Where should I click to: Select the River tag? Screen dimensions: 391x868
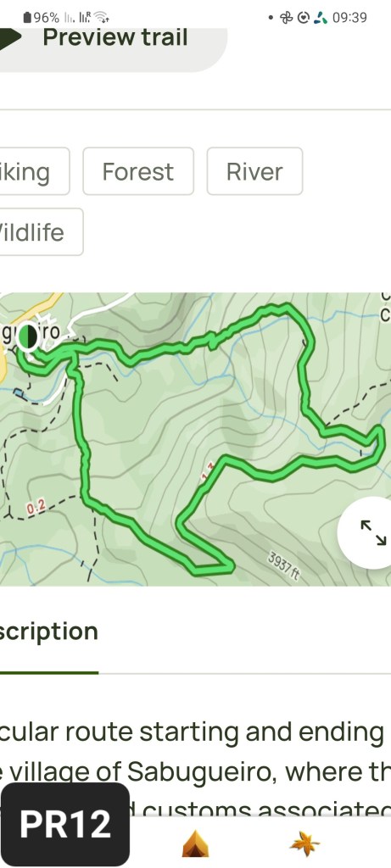coord(254,171)
